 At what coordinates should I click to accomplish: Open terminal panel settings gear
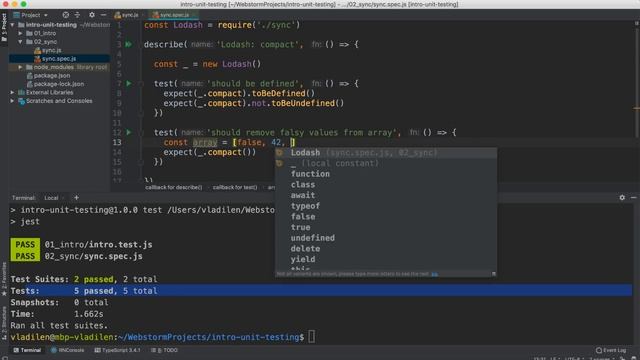(622, 198)
